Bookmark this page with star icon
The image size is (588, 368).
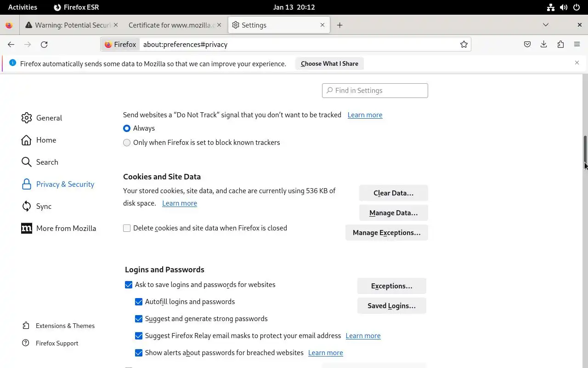click(464, 44)
